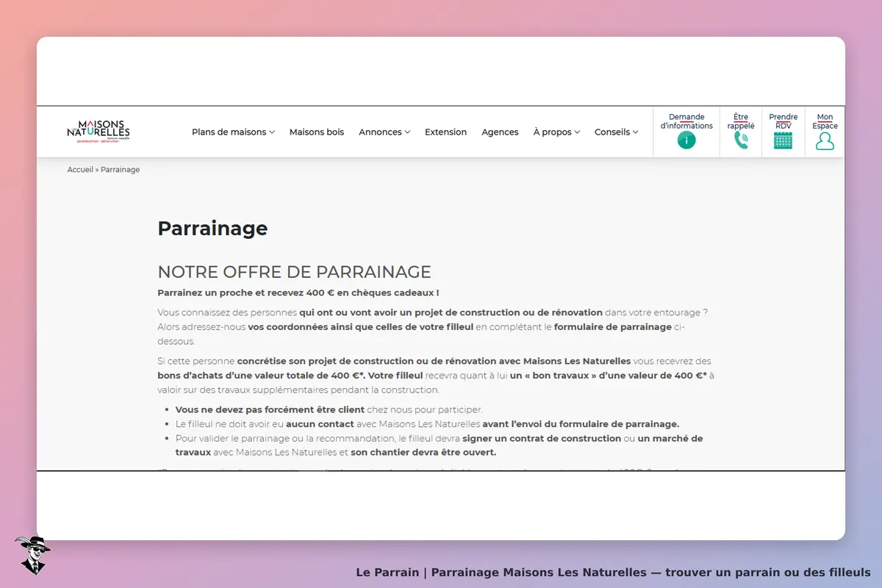Click the bold text "signer un contrat de construction"
The image size is (882, 588).
[x=542, y=439]
